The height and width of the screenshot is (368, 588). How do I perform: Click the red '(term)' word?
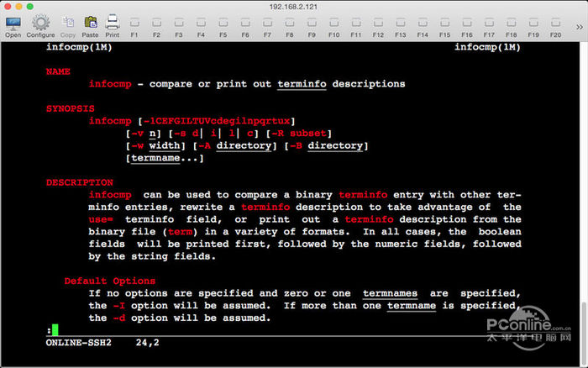click(x=180, y=232)
